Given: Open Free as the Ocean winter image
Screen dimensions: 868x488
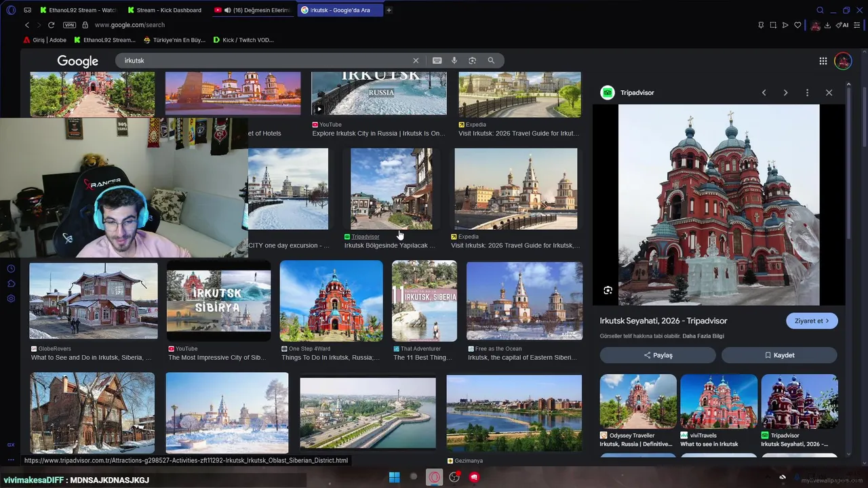Looking at the screenshot, I should click(524, 301).
